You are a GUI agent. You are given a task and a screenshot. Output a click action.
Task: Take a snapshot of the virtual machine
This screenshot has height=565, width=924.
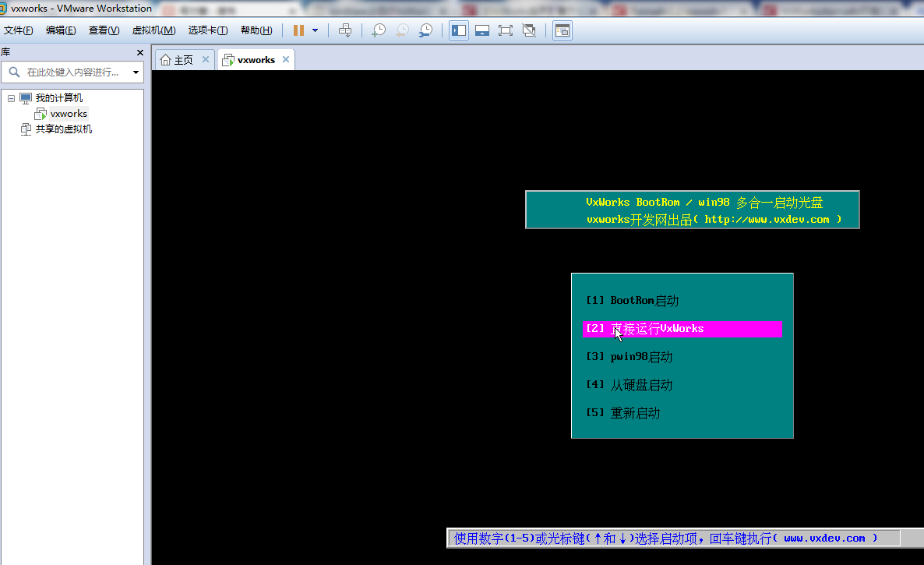(x=379, y=30)
